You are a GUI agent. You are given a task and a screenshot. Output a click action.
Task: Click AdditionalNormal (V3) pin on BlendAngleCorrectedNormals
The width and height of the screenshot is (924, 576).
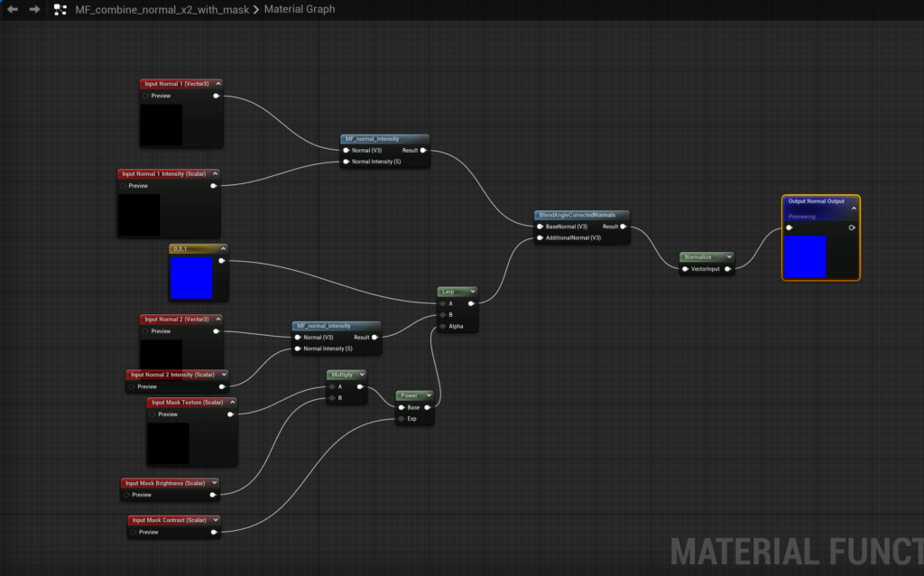pos(540,237)
